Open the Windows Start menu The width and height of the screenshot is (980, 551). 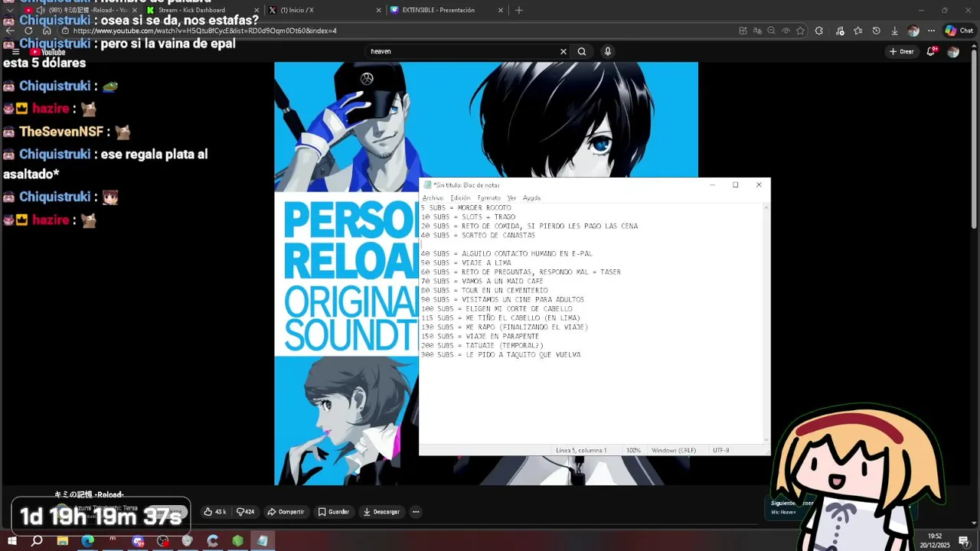tap(11, 540)
